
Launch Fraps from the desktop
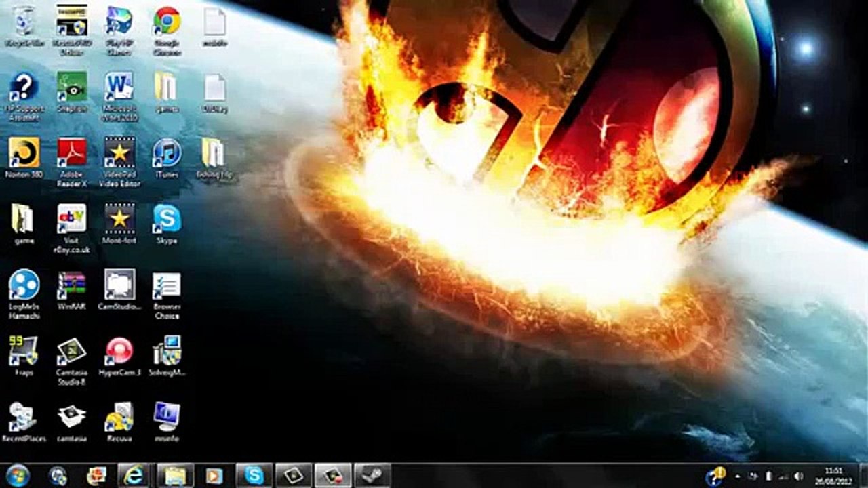click(x=24, y=356)
